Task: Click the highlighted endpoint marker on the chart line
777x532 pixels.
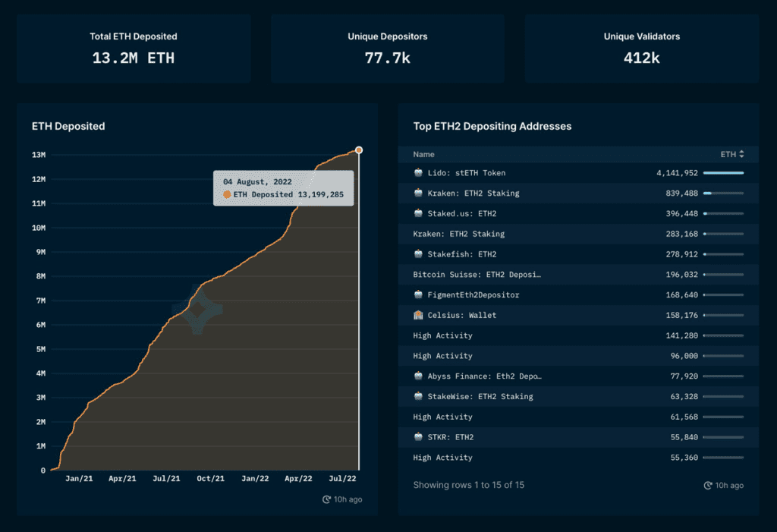Action: coord(358,150)
